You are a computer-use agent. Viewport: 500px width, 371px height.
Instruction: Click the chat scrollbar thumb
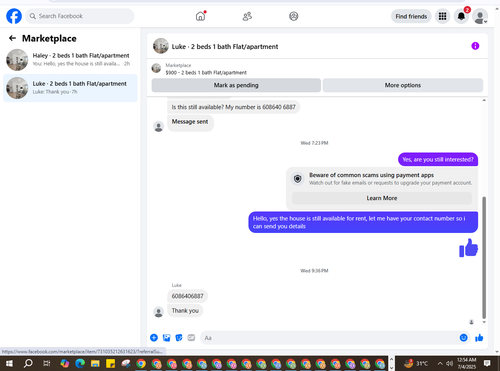[x=484, y=257]
